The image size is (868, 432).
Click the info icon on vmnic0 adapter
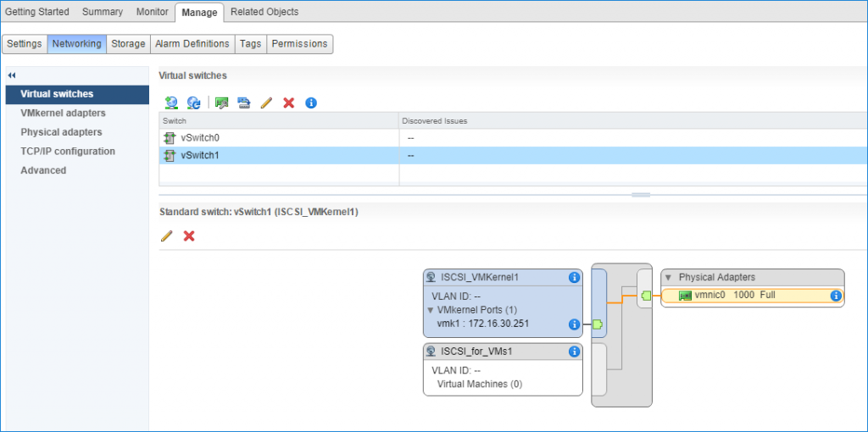[x=836, y=296]
